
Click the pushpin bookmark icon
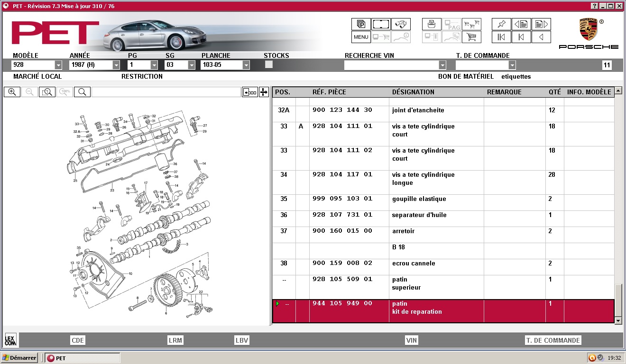501,24
